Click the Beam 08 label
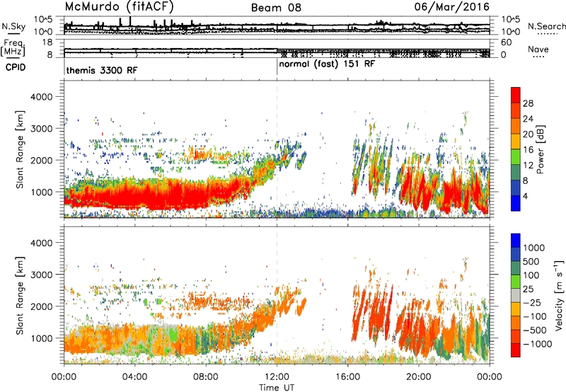 276,8
